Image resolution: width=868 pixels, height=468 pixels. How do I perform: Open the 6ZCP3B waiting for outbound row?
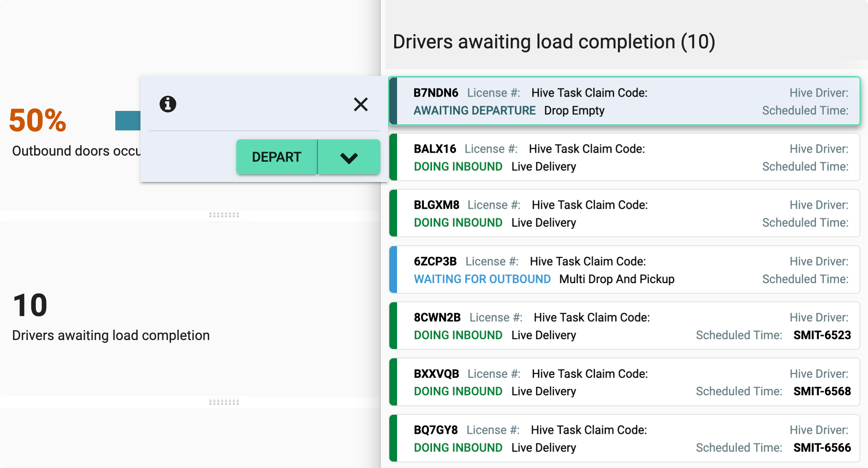pyautogui.click(x=624, y=270)
